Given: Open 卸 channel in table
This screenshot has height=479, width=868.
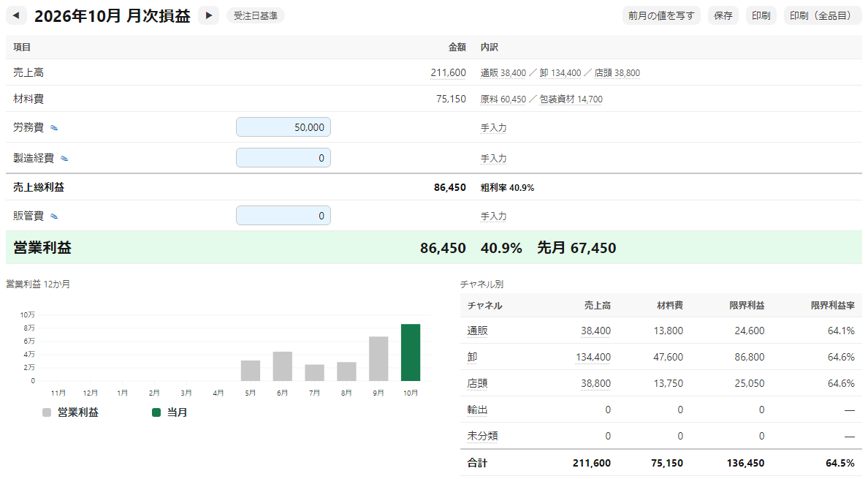Looking at the screenshot, I should coord(472,357).
